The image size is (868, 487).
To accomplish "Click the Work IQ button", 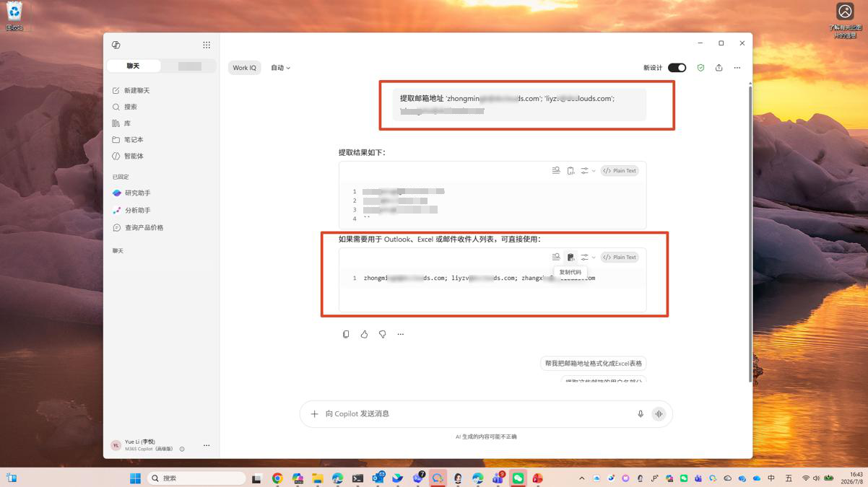I will click(x=244, y=68).
